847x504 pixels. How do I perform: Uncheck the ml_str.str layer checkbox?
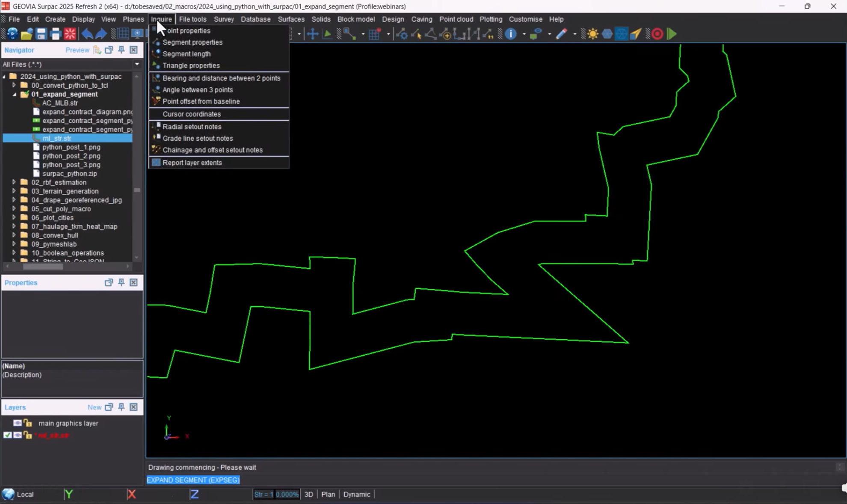coord(7,435)
